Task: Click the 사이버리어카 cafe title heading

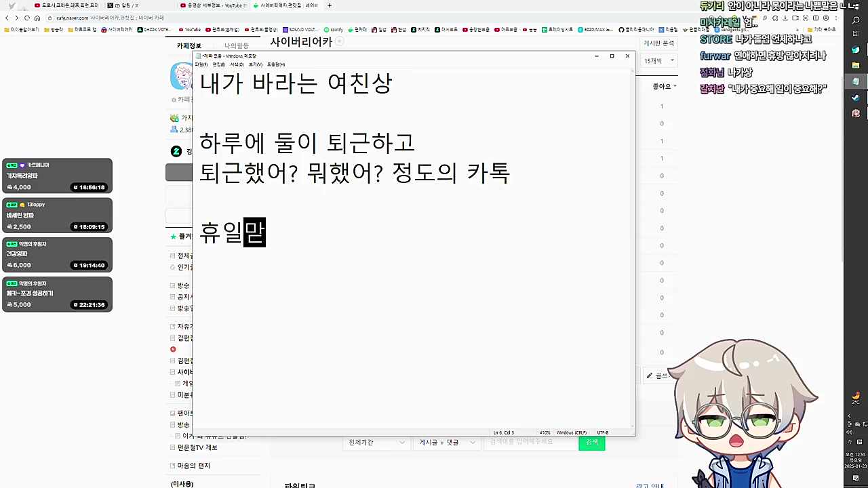Action: click(301, 42)
